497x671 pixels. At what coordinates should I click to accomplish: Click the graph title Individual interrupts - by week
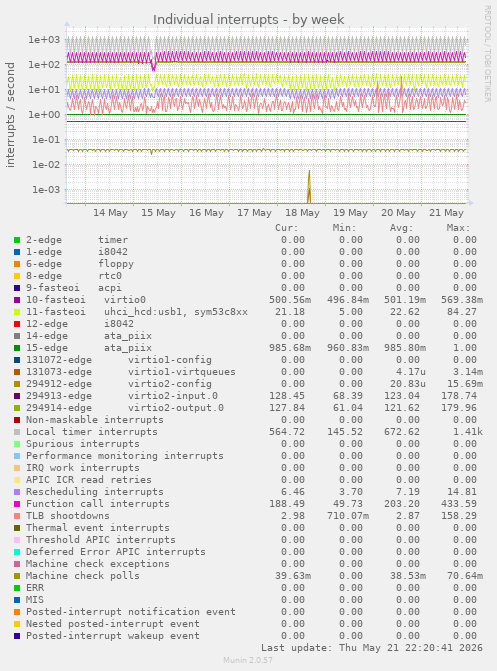point(249,20)
